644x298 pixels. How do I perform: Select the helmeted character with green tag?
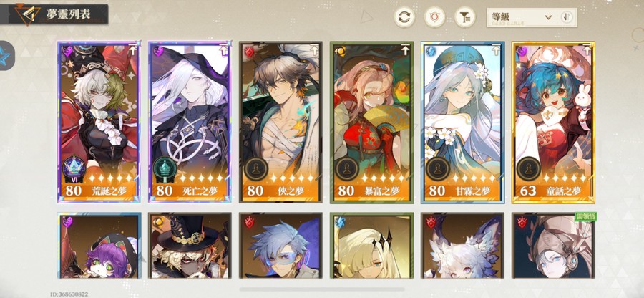tap(553, 246)
